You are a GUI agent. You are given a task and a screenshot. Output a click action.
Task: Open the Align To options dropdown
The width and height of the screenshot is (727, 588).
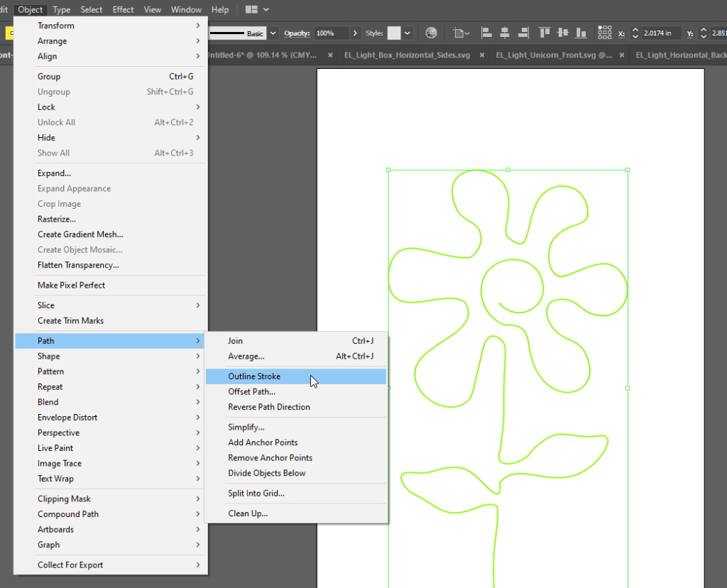tap(462, 33)
